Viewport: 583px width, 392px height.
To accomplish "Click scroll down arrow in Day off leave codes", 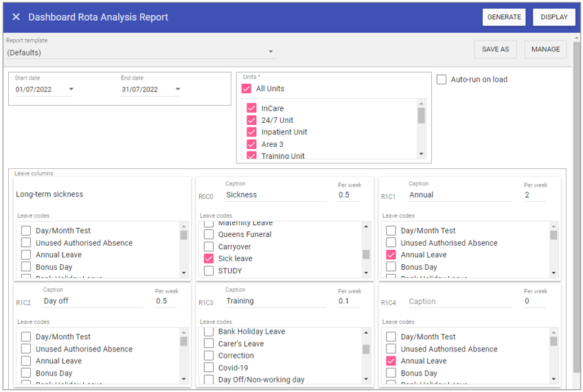I will click(183, 379).
